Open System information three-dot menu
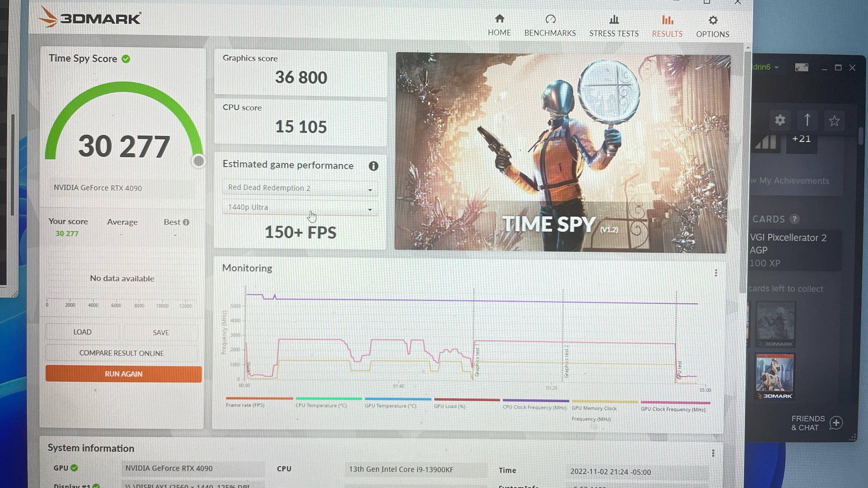This screenshot has width=868, height=488. [x=713, y=453]
